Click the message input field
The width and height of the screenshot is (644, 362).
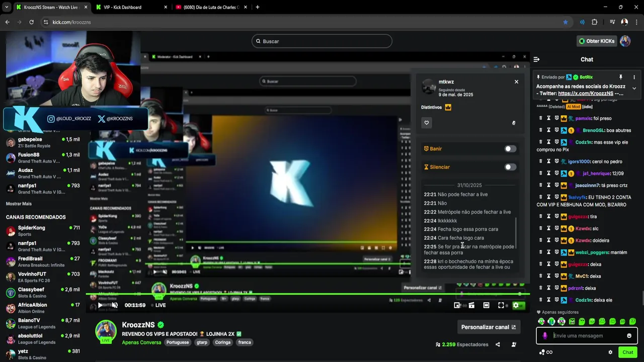pyautogui.click(x=588, y=336)
